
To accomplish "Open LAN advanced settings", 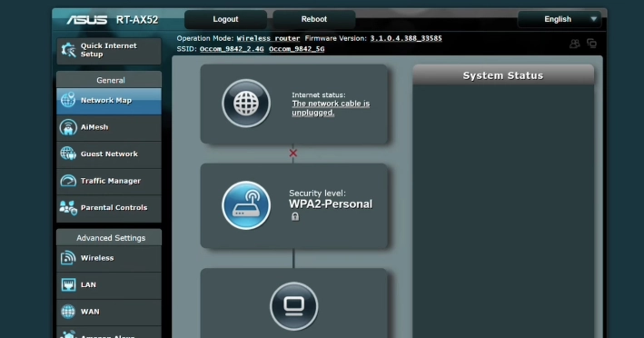I will tap(109, 284).
